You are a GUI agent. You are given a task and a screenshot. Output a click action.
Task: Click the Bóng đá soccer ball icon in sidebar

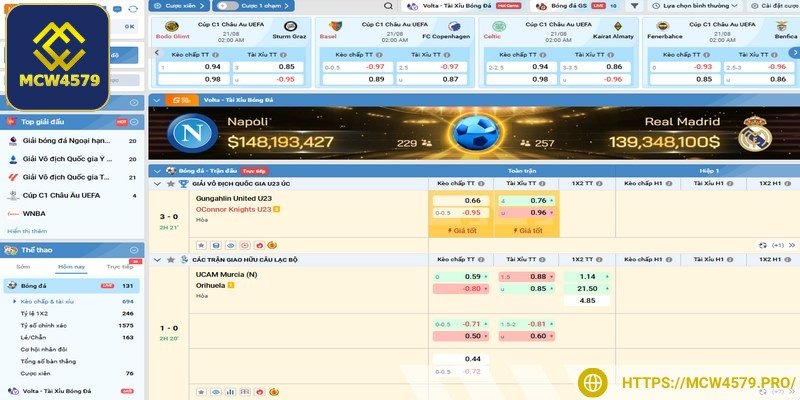point(12,286)
